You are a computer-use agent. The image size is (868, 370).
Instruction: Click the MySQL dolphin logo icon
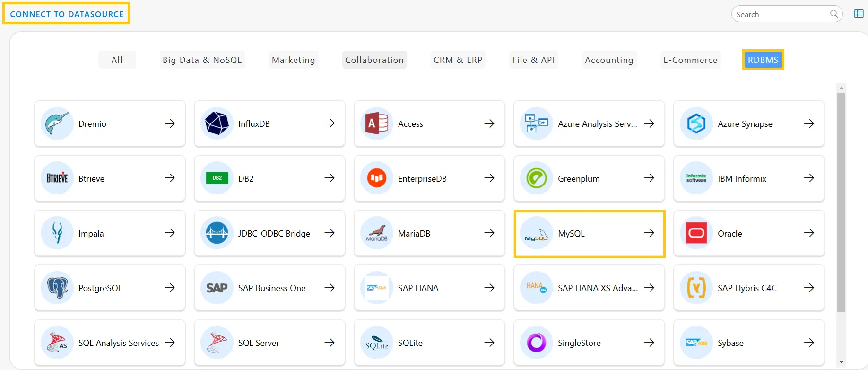(x=537, y=233)
